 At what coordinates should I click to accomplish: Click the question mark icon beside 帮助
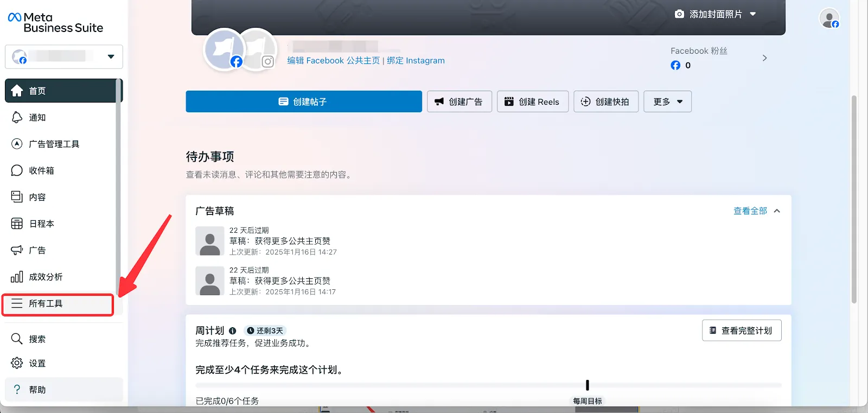click(x=17, y=390)
